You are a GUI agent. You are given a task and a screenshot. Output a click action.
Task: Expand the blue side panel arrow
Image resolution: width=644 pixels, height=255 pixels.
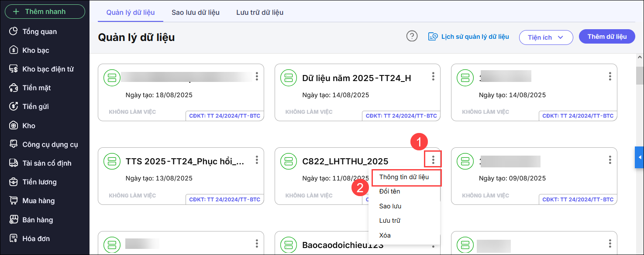640,157
